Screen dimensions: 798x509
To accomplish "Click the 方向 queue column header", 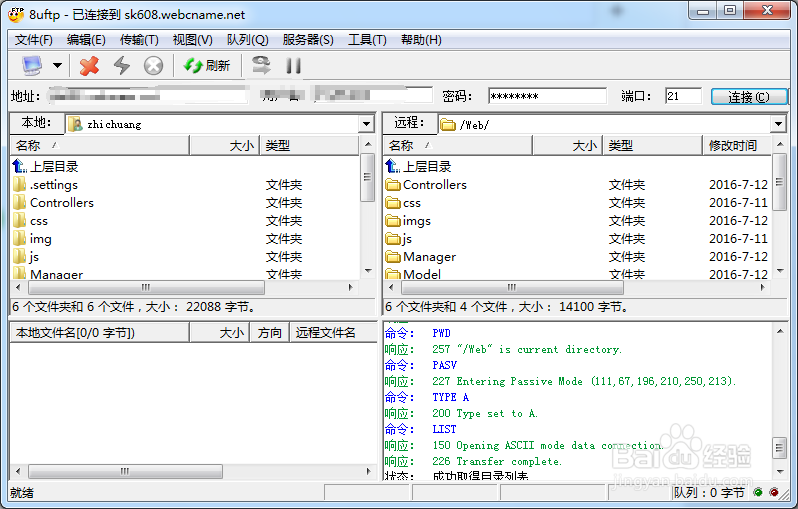I will click(x=269, y=332).
